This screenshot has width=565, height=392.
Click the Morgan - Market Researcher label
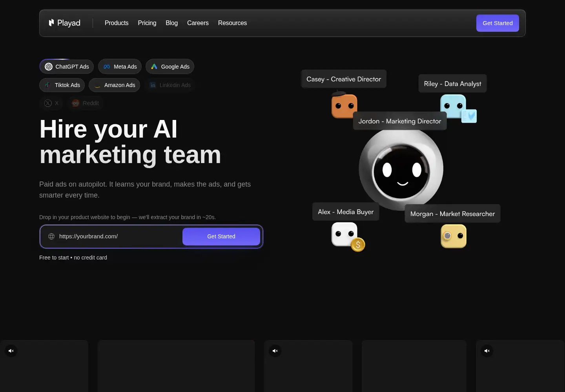(452, 214)
